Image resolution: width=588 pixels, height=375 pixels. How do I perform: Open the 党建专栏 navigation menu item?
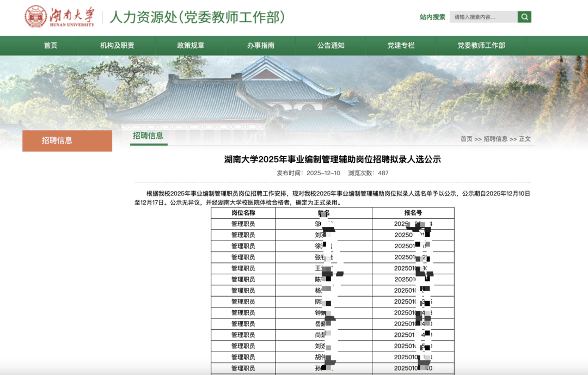[x=401, y=46]
